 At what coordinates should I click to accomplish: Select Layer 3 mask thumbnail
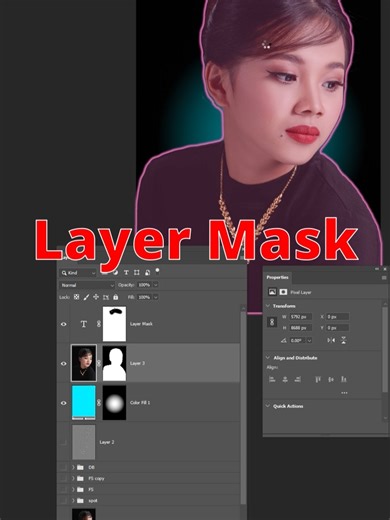(x=114, y=363)
